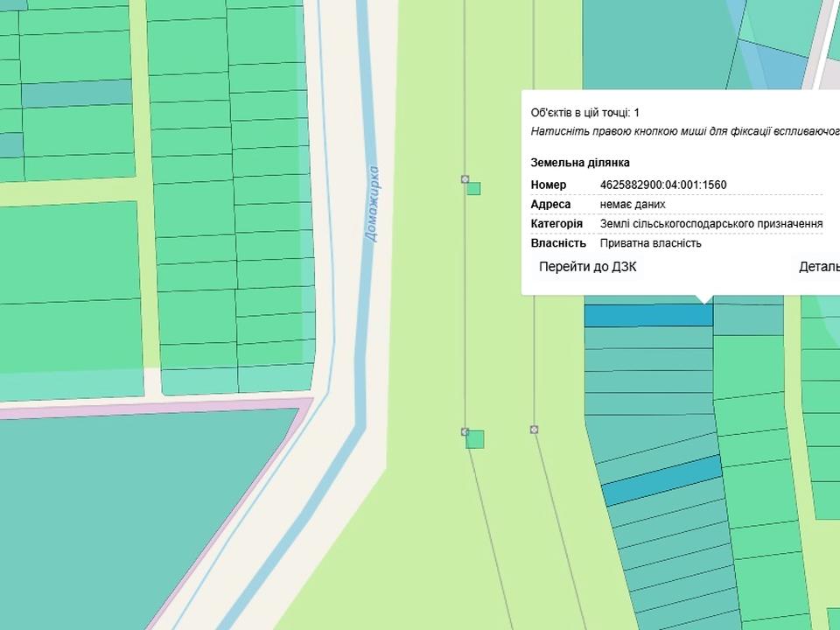Click the 'Приватна власність' ownership value
This screenshot has width=840, height=630.
pos(650,243)
